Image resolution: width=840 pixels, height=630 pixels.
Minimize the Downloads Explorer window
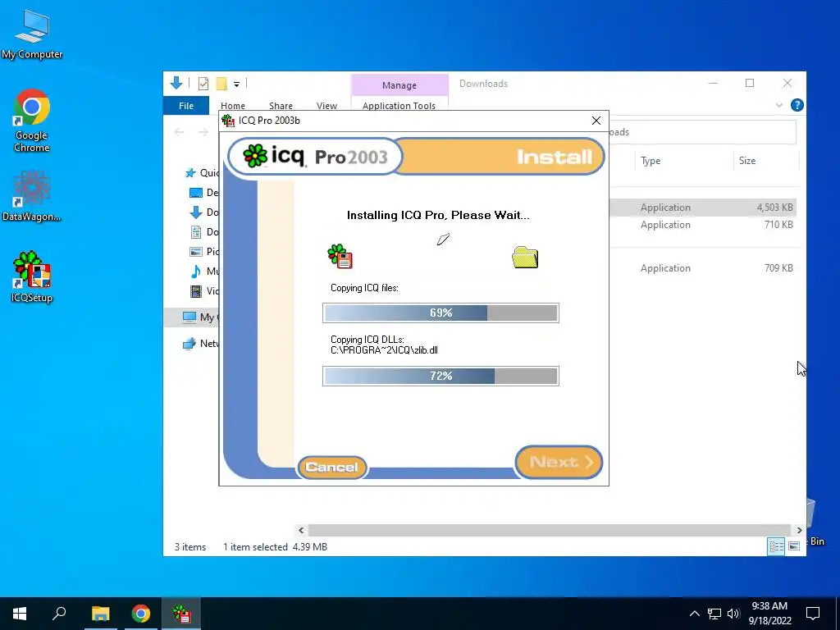coord(713,83)
